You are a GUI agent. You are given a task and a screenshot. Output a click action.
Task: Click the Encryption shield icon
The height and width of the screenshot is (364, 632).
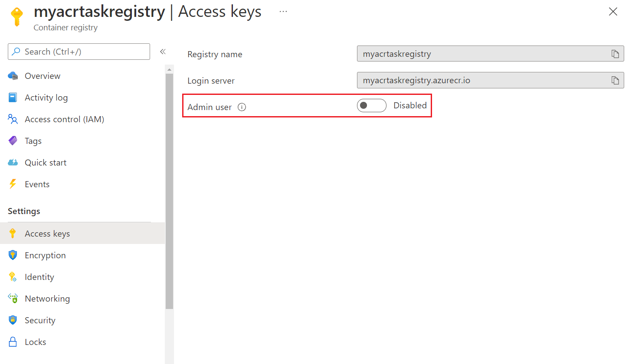13,255
